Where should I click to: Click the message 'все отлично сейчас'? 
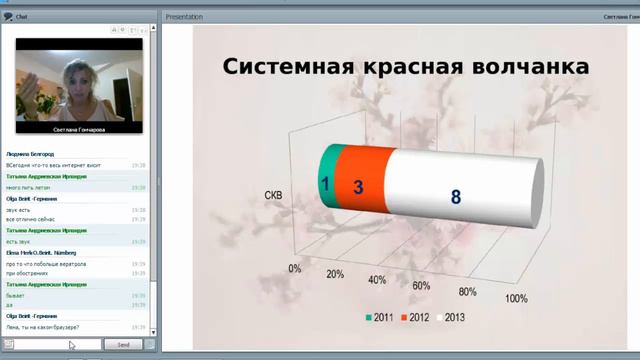point(30,220)
